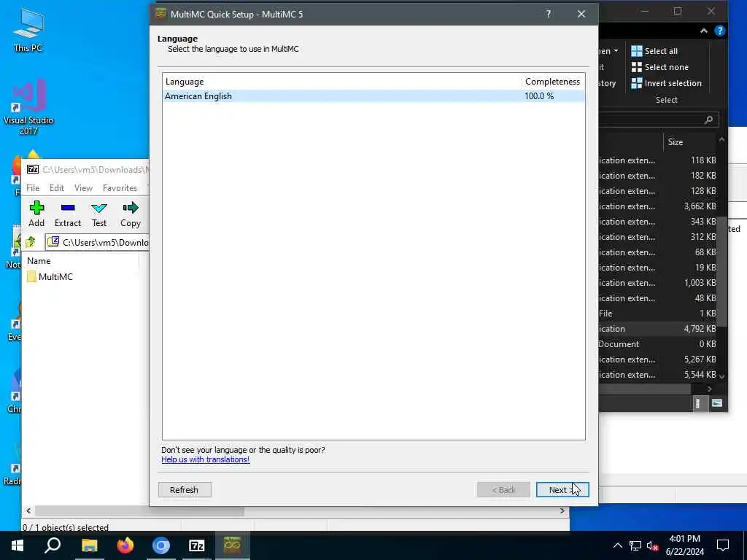This screenshot has width=747, height=560.
Task: Click the up-folder icon in 7-Zip
Action: point(31,242)
